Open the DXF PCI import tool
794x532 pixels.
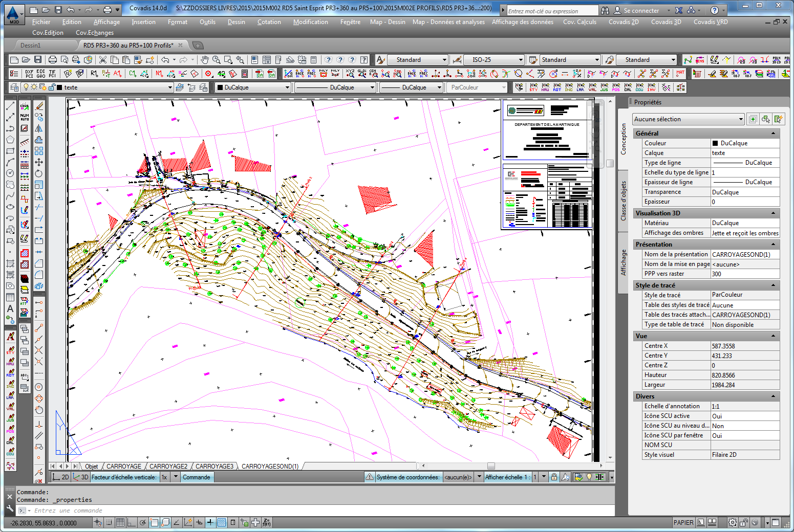point(29,74)
